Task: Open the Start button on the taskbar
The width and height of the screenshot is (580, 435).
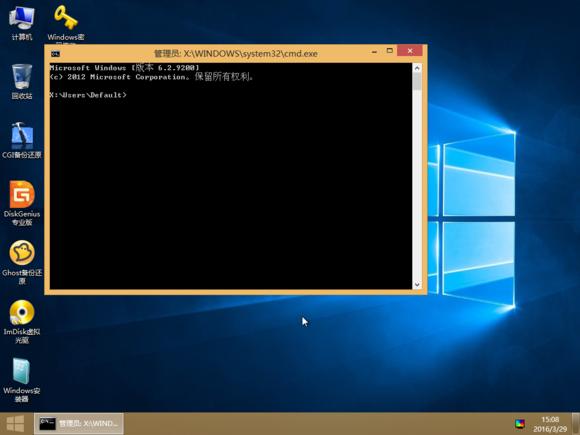Action: point(15,424)
